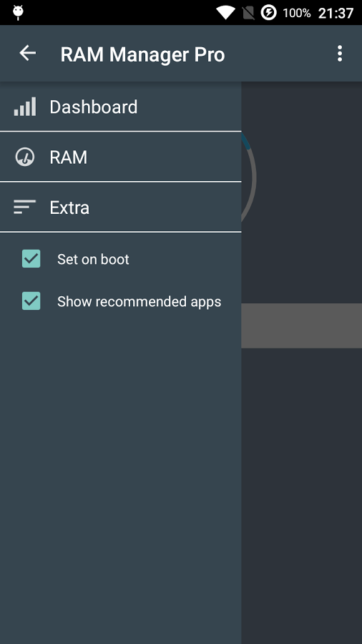The image size is (362, 644).
Task: Select the RAM menu item
Action: 121,157
